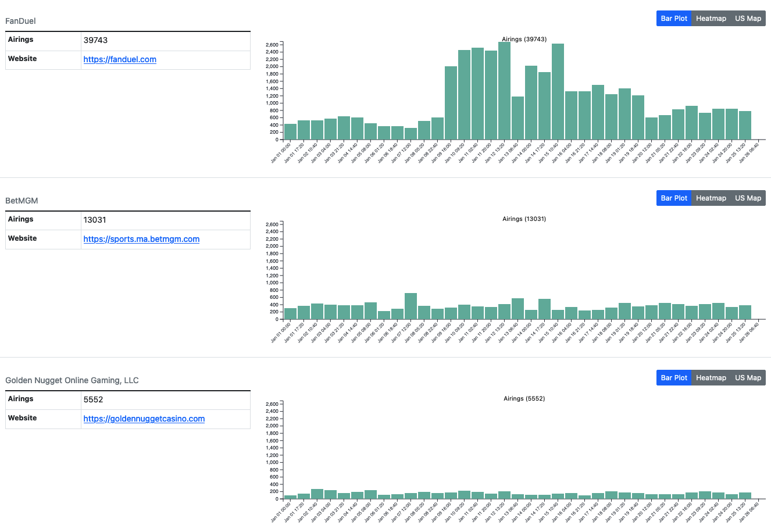The width and height of the screenshot is (771, 532).
Task: Click Golden Nugget Online Gaming, LLC heading
Action: pos(72,380)
